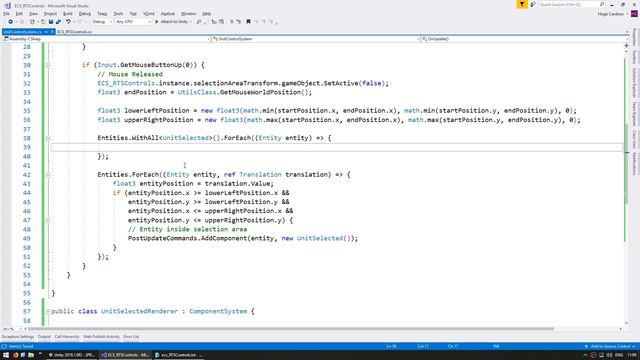The height and width of the screenshot is (360, 640).
Task: Open the Windows Start button
Action: pos(6,355)
